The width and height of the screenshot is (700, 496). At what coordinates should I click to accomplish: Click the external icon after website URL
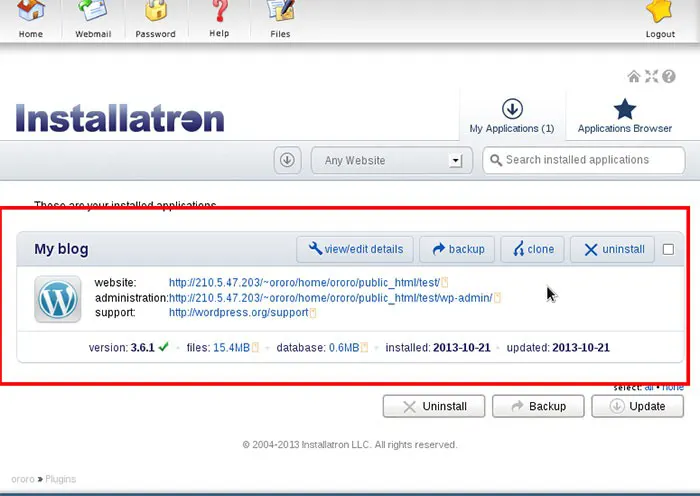coord(445,283)
